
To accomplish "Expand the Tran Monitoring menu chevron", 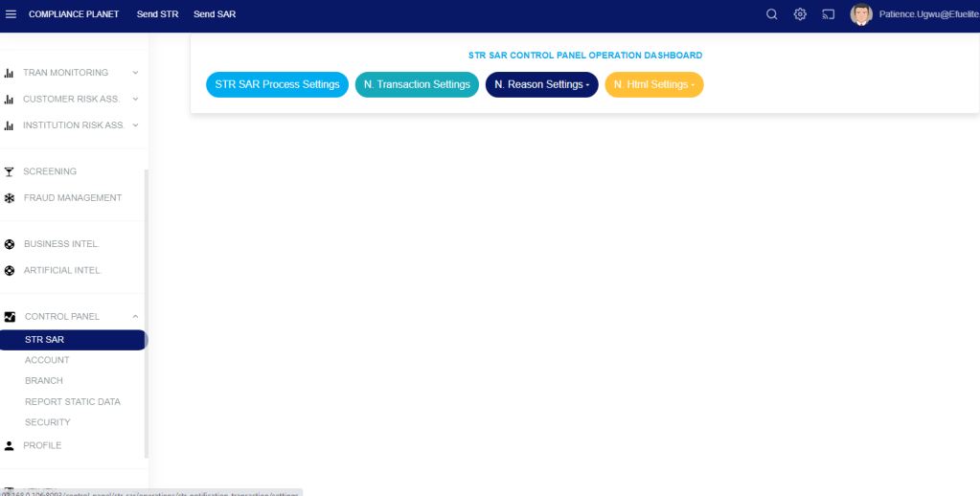I will pos(135,73).
